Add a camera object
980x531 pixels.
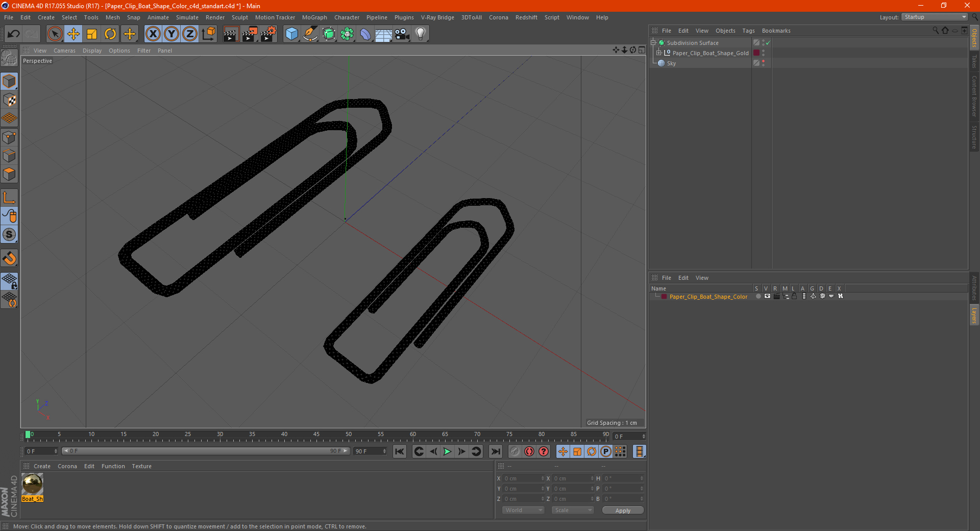pos(402,34)
